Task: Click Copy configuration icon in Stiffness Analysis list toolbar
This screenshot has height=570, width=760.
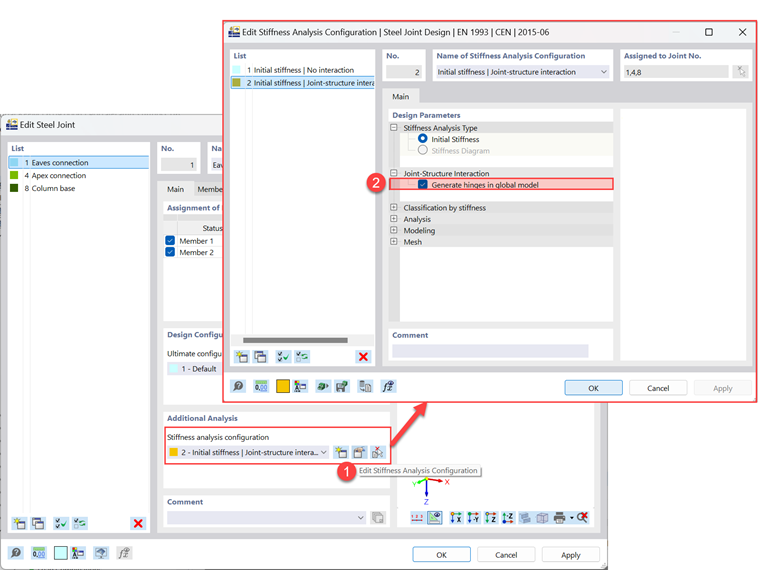Action: [x=260, y=357]
